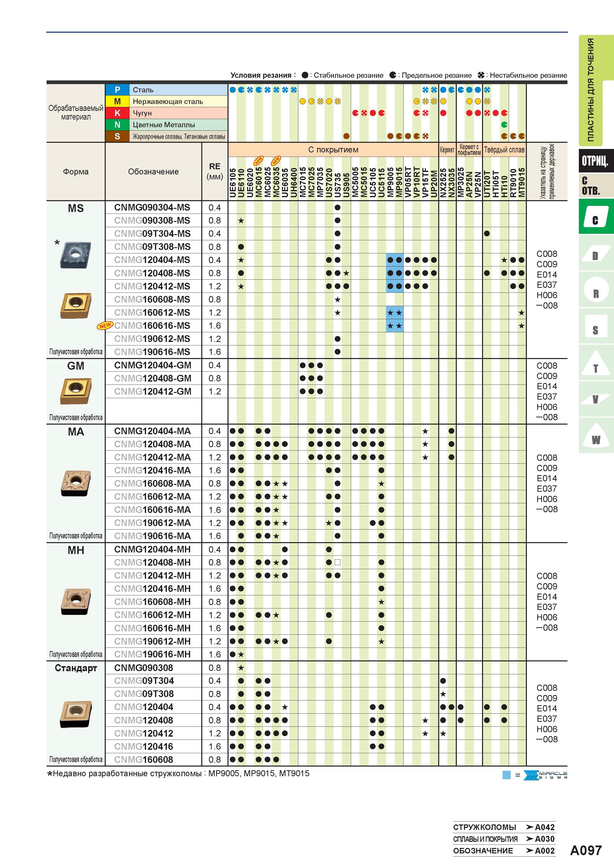This screenshot has width=614, height=868.
Task: Click the GM insert image
Action: coord(76,391)
